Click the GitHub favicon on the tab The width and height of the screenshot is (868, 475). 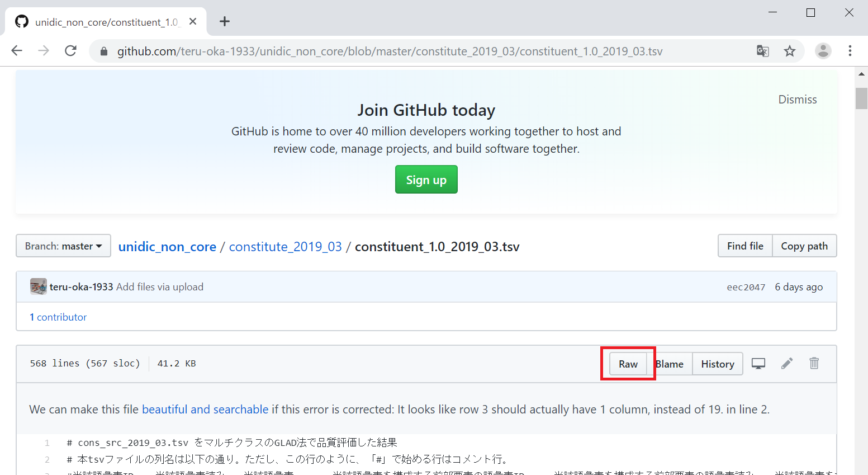22,21
